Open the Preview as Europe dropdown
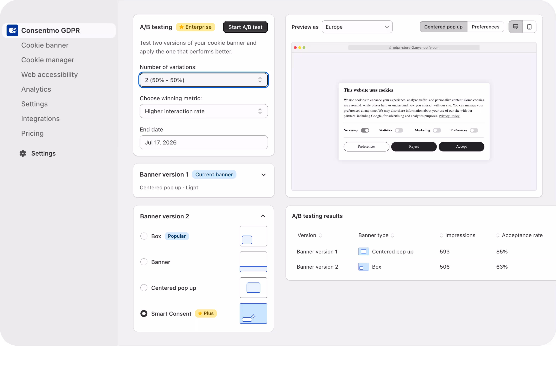556x392 pixels. pyautogui.click(x=357, y=27)
